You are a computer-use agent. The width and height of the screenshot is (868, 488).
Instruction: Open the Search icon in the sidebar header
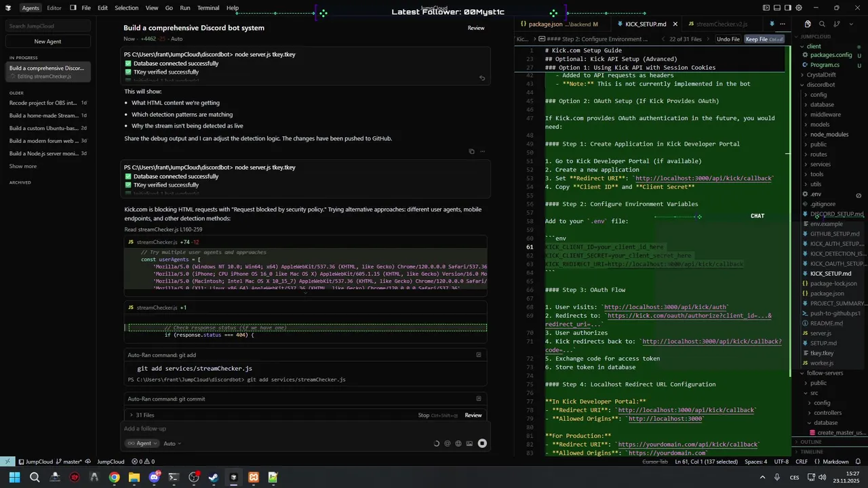tap(822, 24)
